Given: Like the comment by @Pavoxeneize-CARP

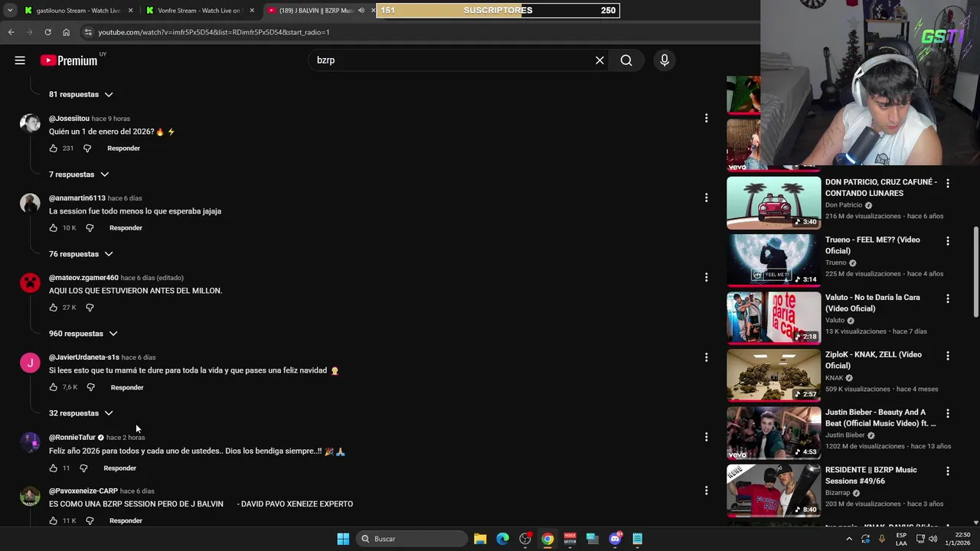Looking at the screenshot, I should [x=54, y=521].
